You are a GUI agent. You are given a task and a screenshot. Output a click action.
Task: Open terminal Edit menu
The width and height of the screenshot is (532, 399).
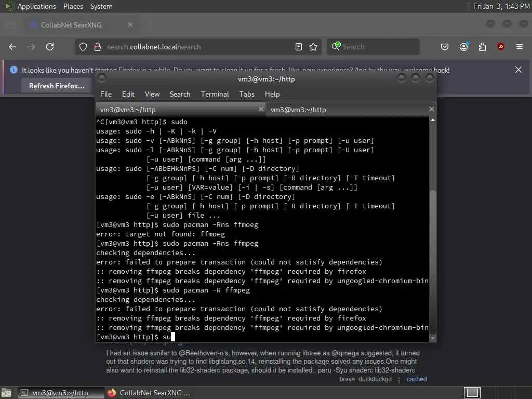(128, 95)
